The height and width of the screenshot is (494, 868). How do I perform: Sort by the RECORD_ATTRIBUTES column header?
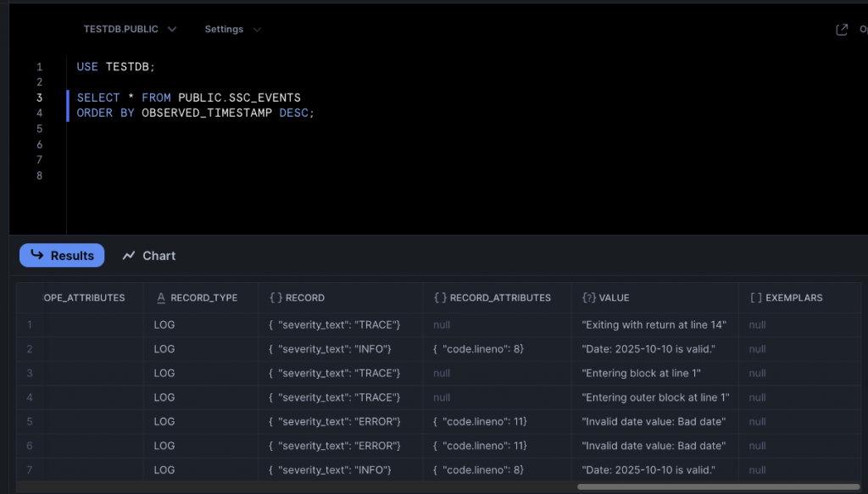pyautogui.click(x=500, y=297)
